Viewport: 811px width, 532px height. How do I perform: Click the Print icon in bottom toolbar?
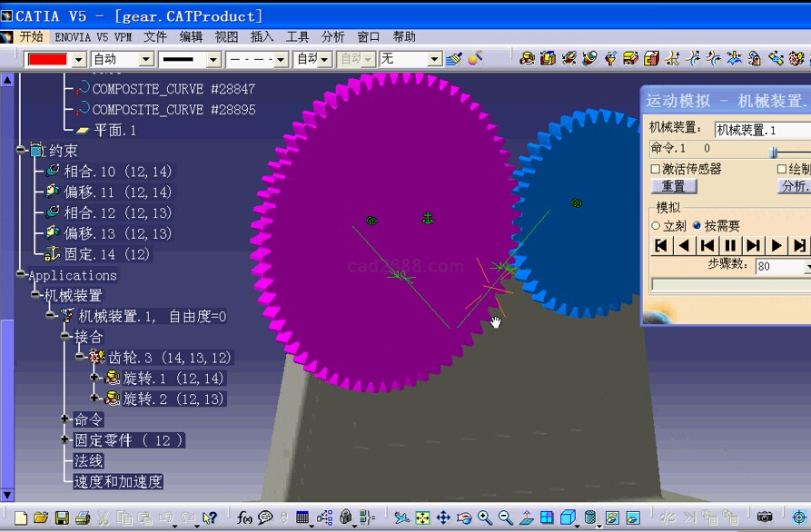pos(83,518)
